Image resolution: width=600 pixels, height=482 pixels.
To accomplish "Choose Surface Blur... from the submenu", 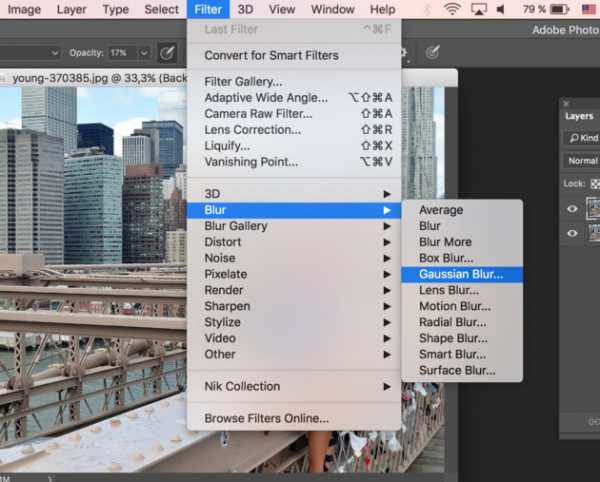I will tap(462, 371).
